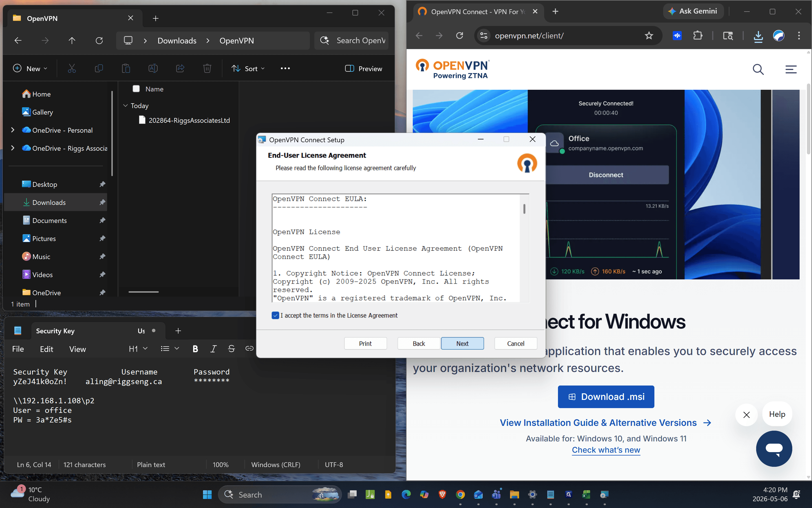
Task: Refresh the File Explorer folder view
Action: [x=99, y=41]
